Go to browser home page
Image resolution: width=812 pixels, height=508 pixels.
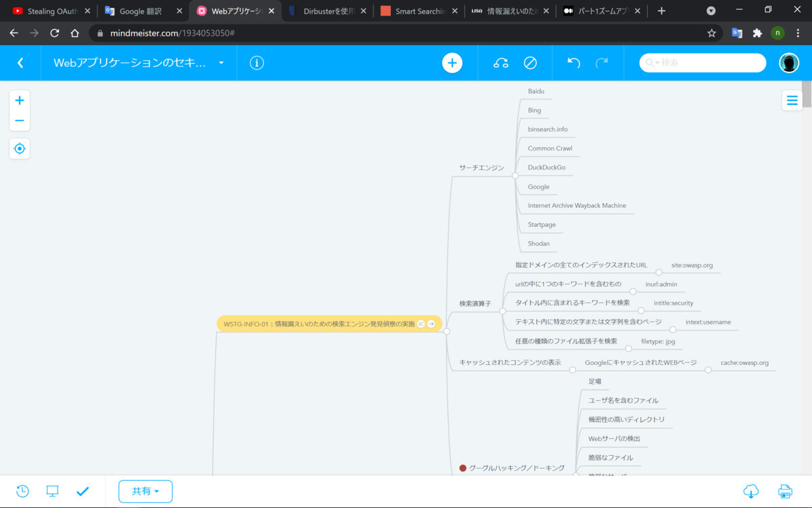[75, 33]
